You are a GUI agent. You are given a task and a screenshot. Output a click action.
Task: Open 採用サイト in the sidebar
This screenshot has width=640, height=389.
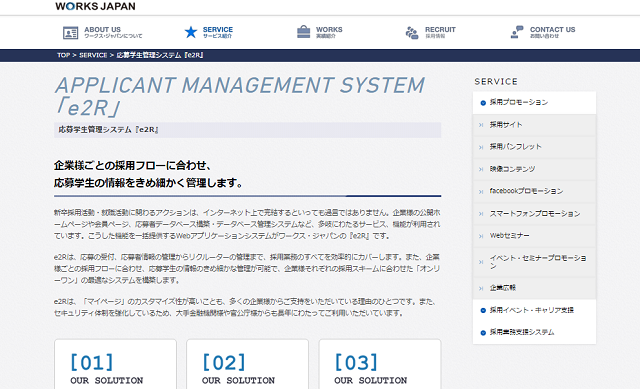pos(534,125)
